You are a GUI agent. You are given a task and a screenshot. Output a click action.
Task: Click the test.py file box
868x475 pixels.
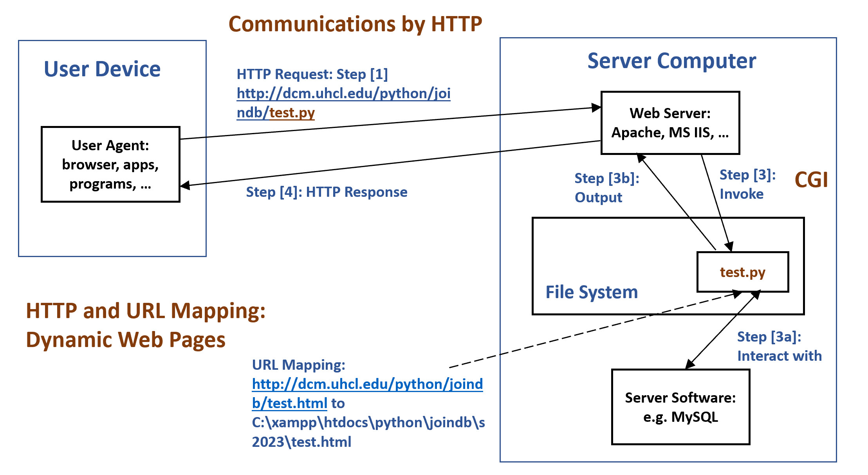tap(742, 272)
